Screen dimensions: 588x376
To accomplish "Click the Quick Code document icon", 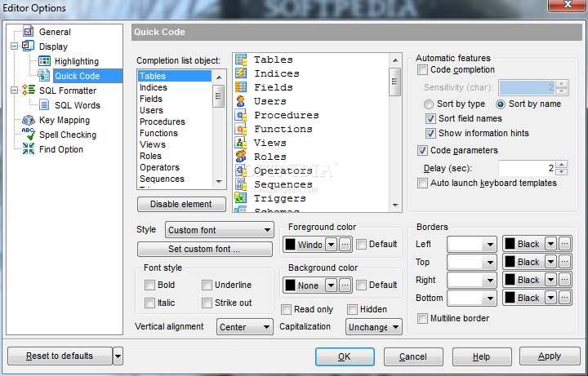I will 44,75.
